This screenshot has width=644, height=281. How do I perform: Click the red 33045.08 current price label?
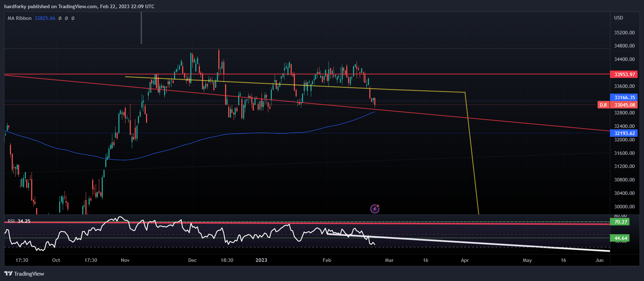point(624,105)
